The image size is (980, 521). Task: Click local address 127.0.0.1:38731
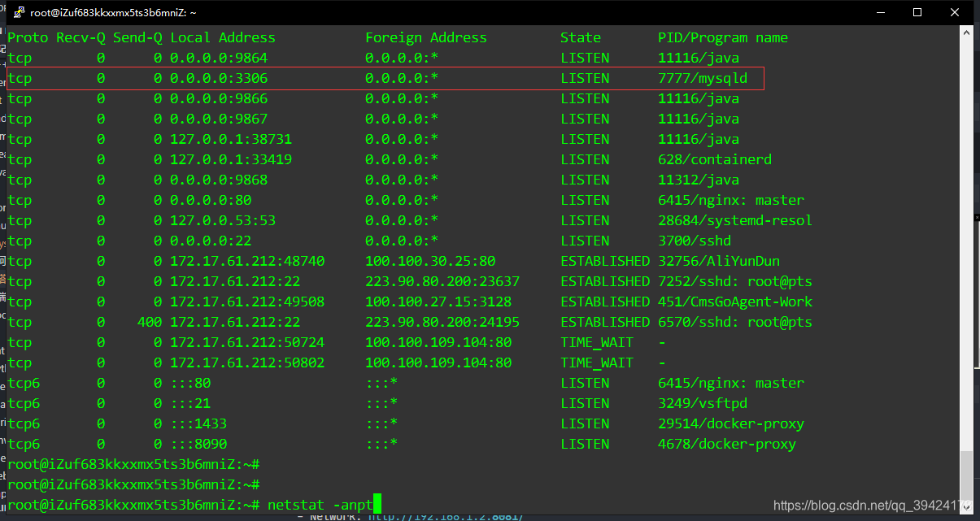(x=231, y=139)
